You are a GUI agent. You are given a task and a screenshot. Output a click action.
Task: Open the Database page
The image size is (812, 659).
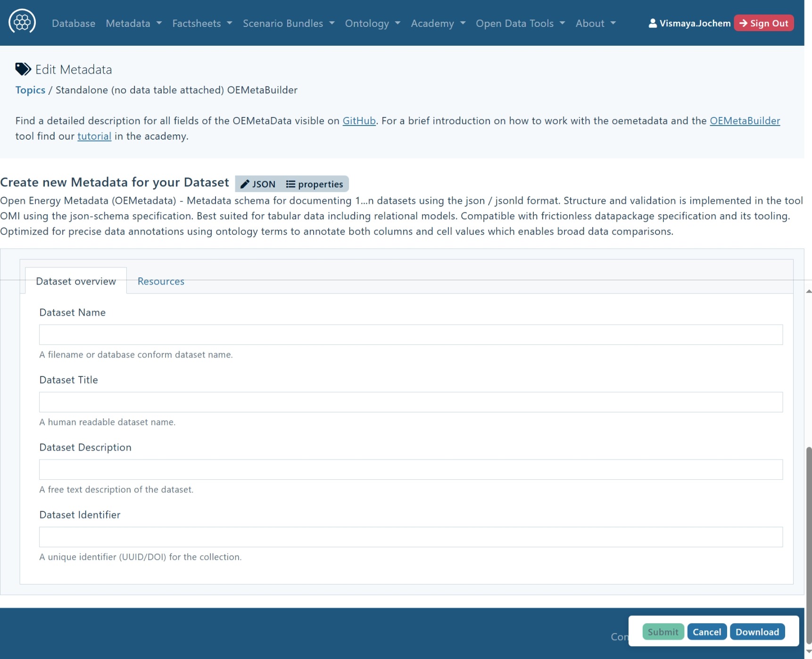74,23
